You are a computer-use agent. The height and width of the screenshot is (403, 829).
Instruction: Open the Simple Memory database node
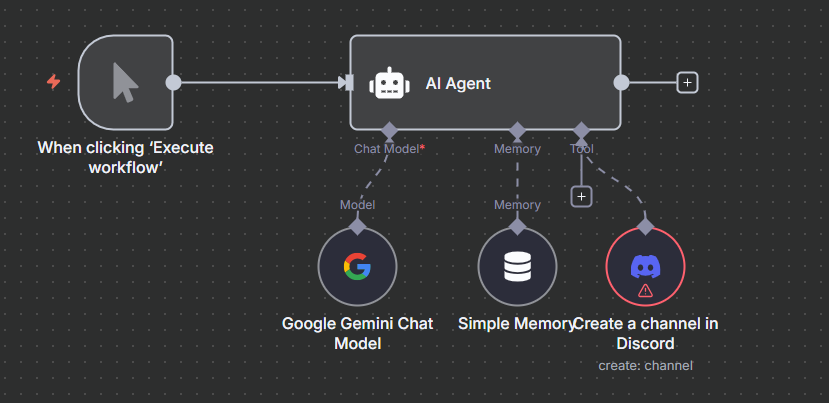(517, 267)
